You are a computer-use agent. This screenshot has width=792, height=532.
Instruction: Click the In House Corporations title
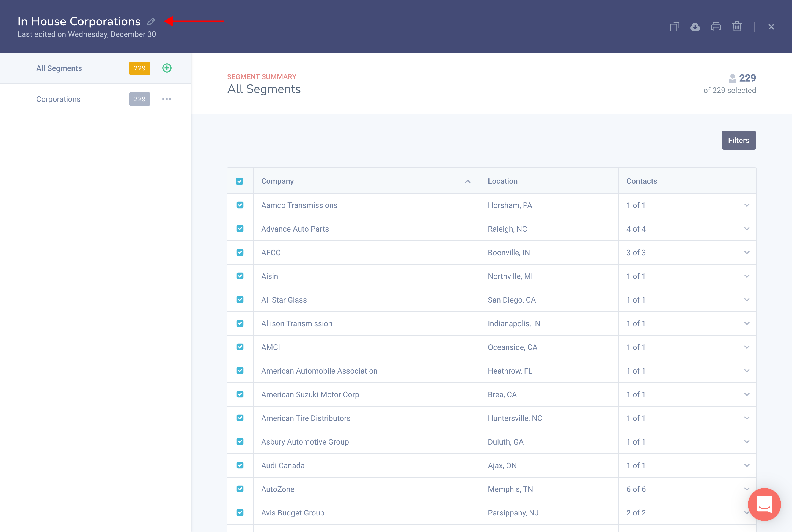point(79,21)
